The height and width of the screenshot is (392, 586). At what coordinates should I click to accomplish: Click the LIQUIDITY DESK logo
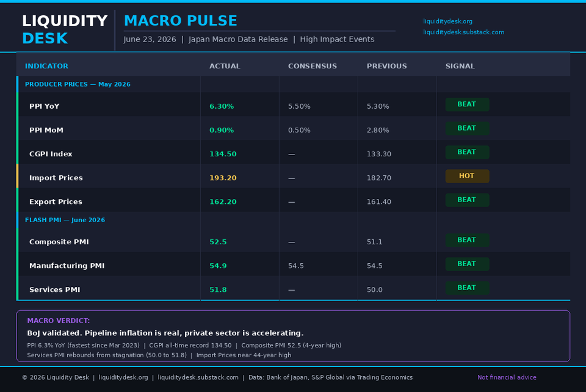[x=65, y=29]
